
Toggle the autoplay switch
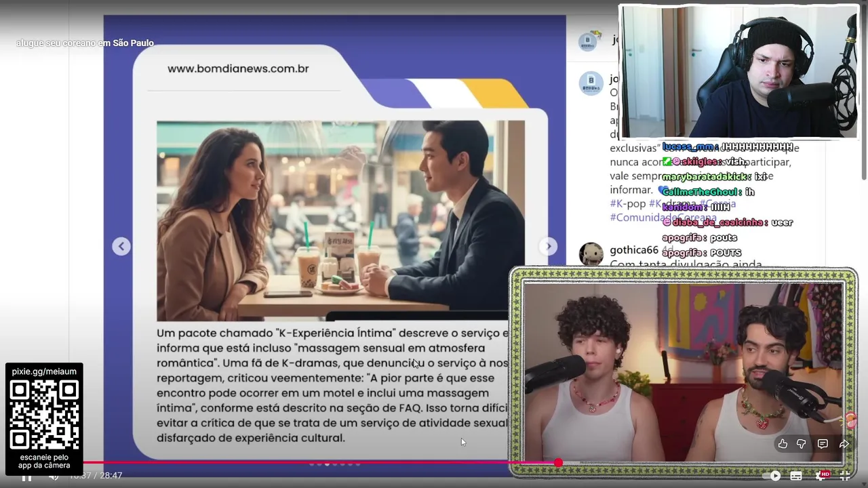(x=772, y=476)
